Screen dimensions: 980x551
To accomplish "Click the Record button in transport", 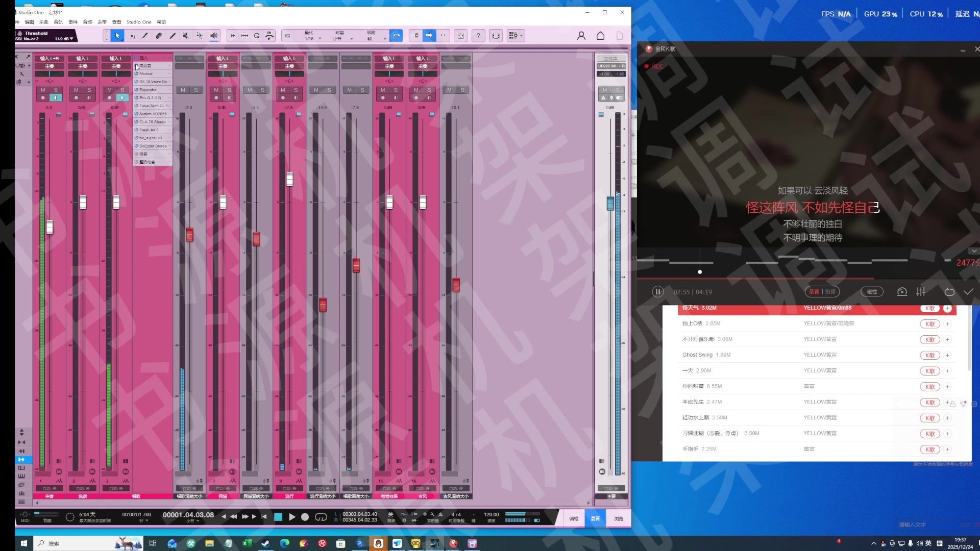I will point(305,517).
